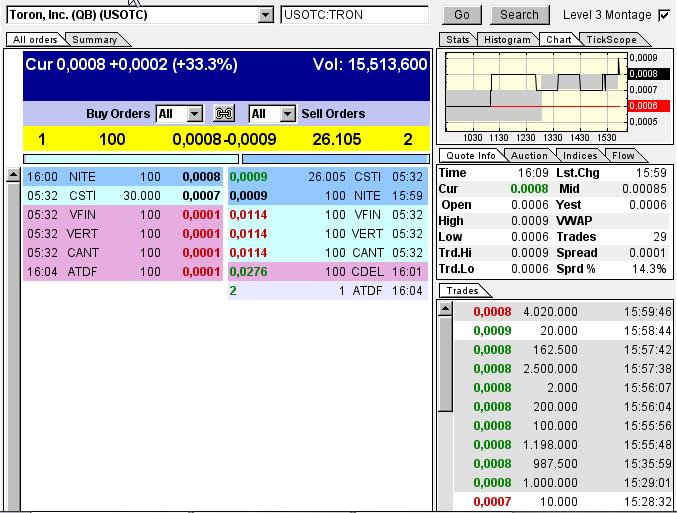Click the Sprd % value 14.3%

click(x=649, y=269)
